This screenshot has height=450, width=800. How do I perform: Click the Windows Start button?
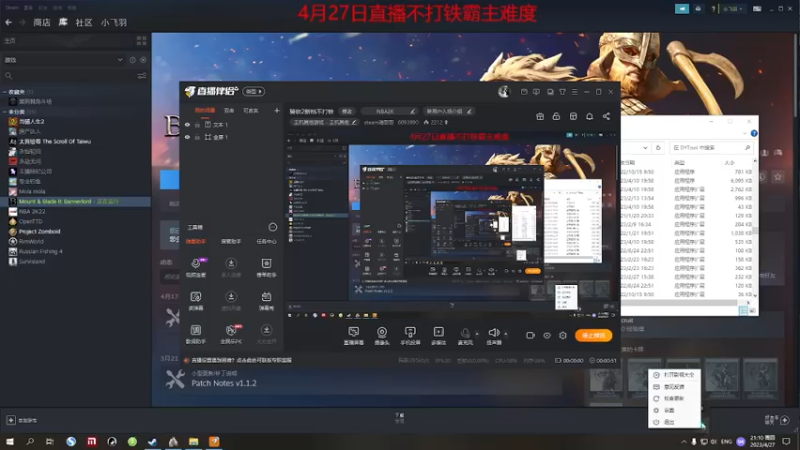tap(10, 441)
